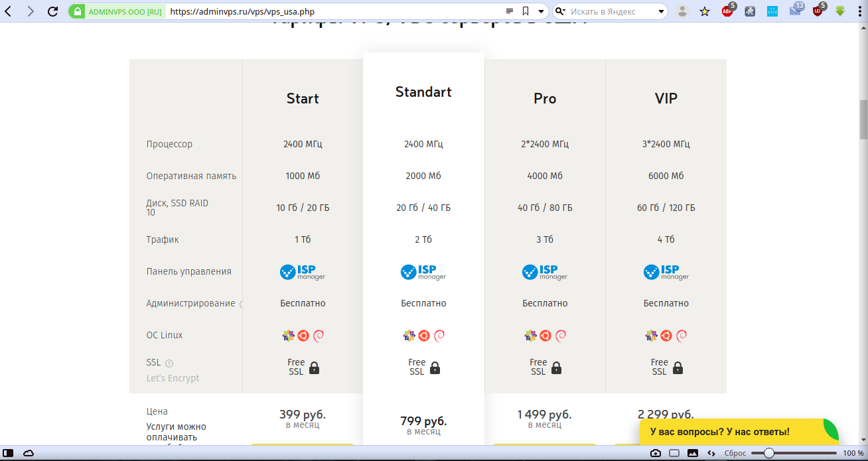The width and height of the screenshot is (868, 461).
Task: Open the downloads green arrow icon
Action: [x=840, y=11]
